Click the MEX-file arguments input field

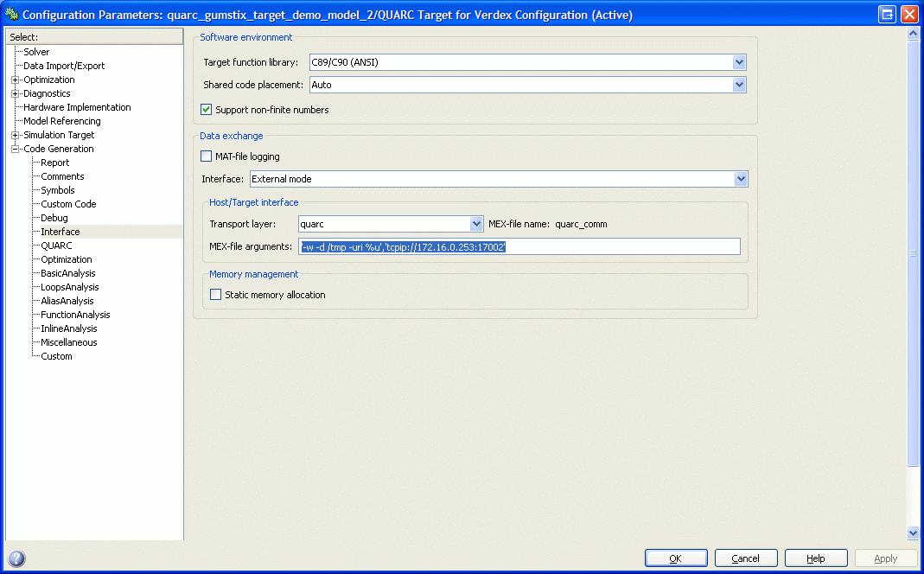pyautogui.click(x=519, y=246)
